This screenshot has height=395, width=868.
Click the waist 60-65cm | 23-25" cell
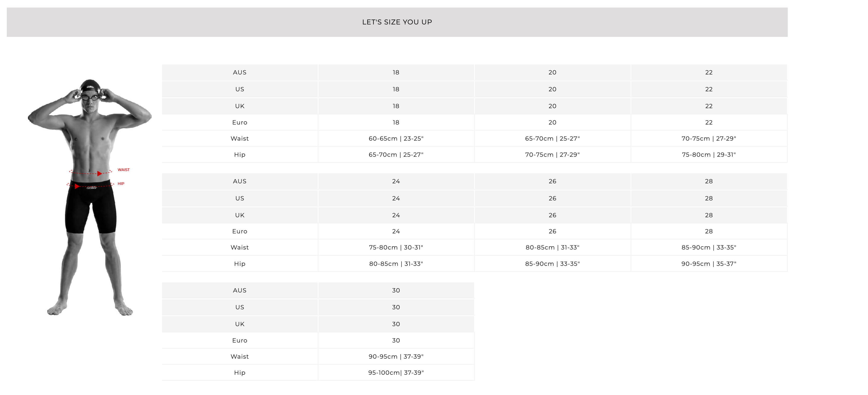point(396,138)
